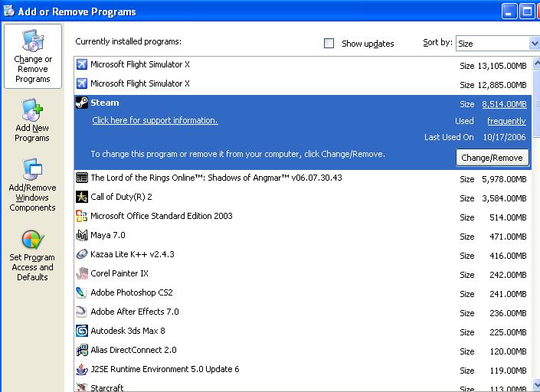Click the Maya 7.0 icon

(82, 235)
